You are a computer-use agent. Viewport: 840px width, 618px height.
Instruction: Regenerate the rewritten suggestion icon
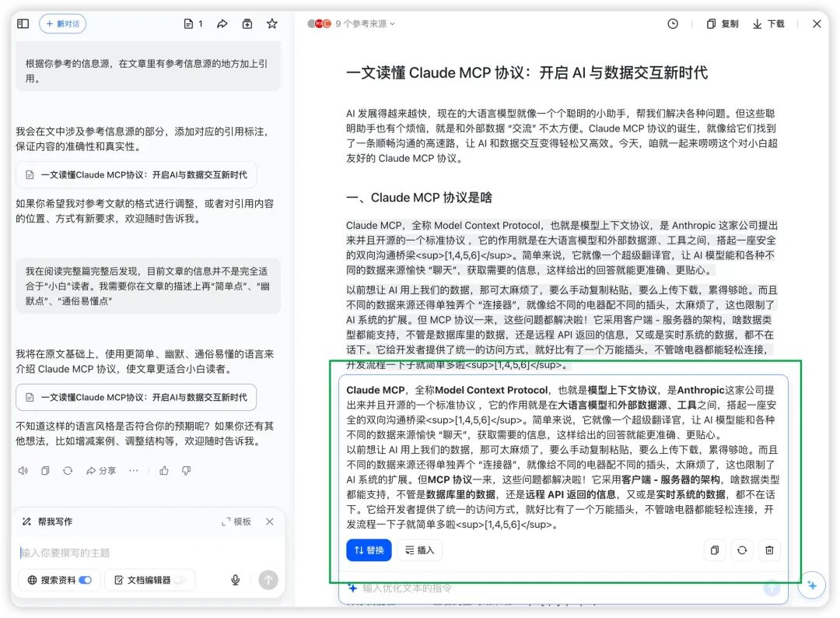(x=742, y=550)
